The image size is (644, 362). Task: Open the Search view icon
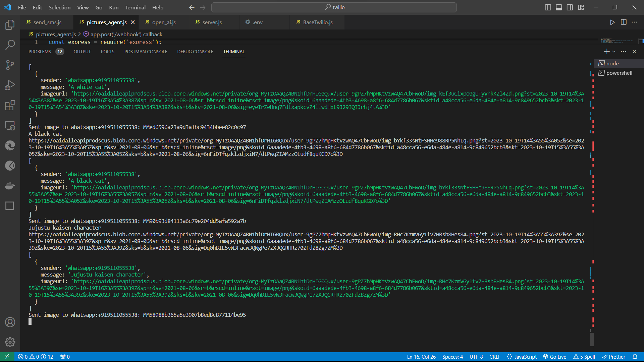[x=10, y=45]
